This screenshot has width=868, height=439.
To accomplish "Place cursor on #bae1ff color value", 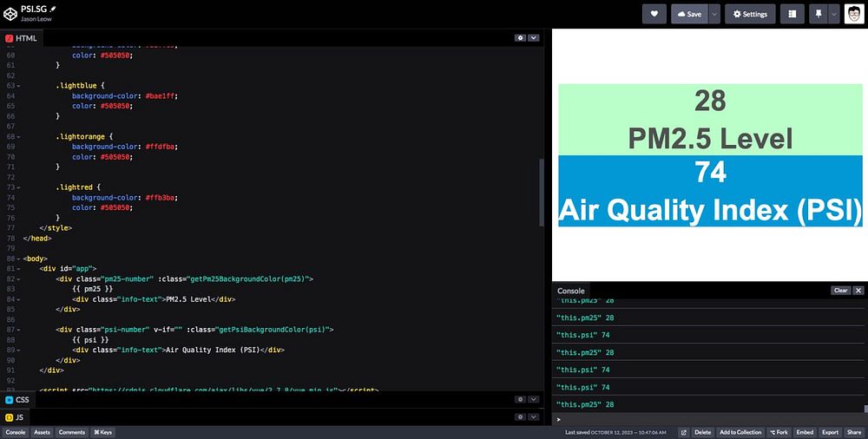I will (161, 95).
